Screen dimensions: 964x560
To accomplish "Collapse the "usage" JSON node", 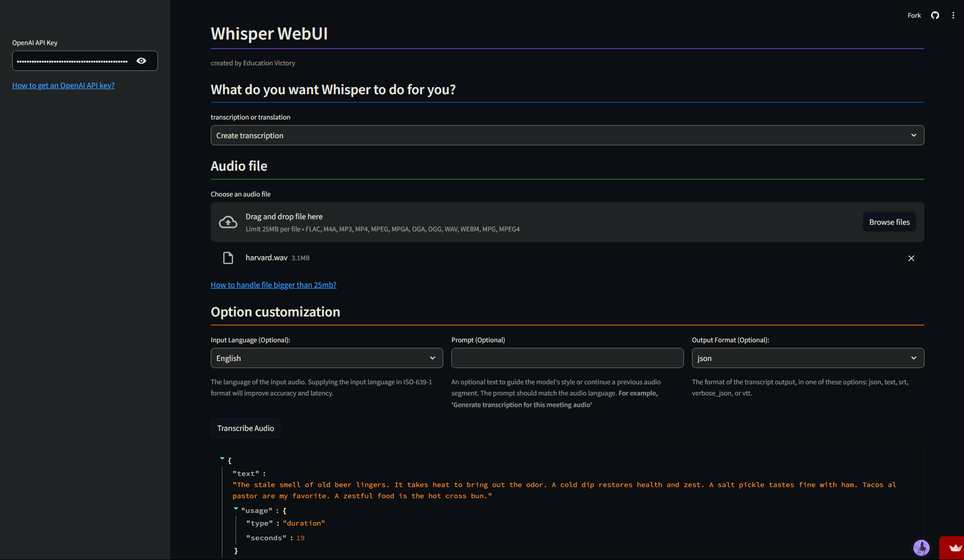I will [236, 508].
